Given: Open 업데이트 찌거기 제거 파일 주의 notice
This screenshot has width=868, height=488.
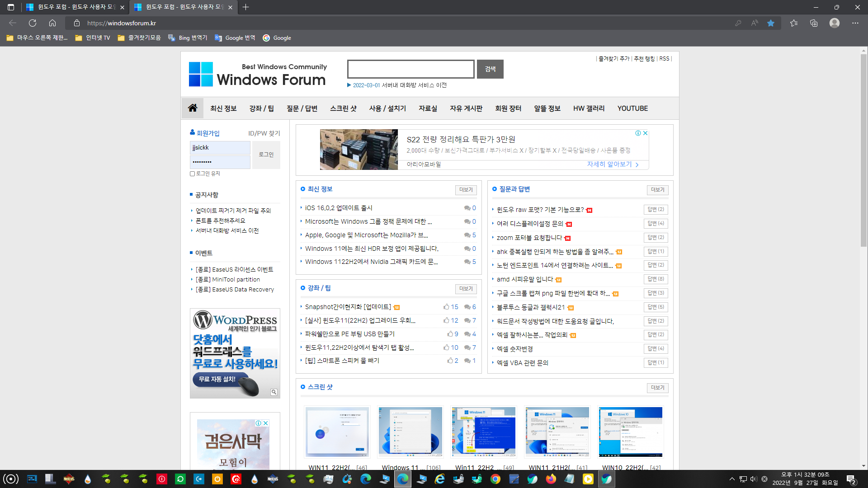Looking at the screenshot, I should 233,211.
